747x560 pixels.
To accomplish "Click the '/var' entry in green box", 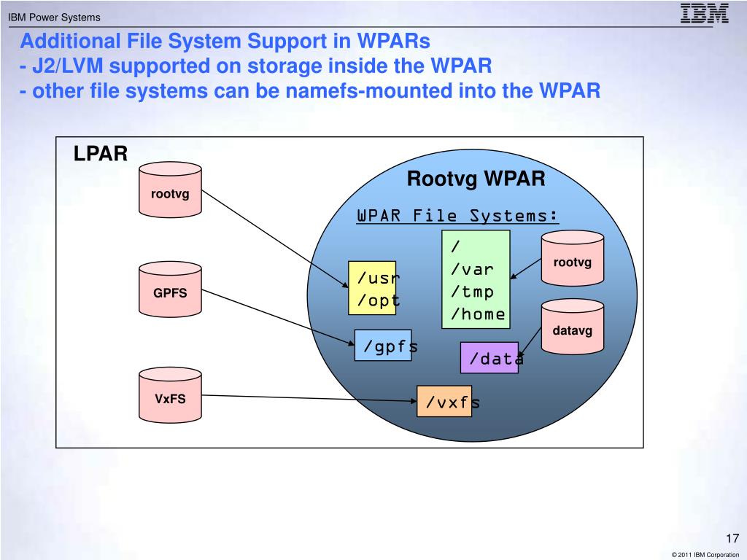I will click(x=472, y=270).
